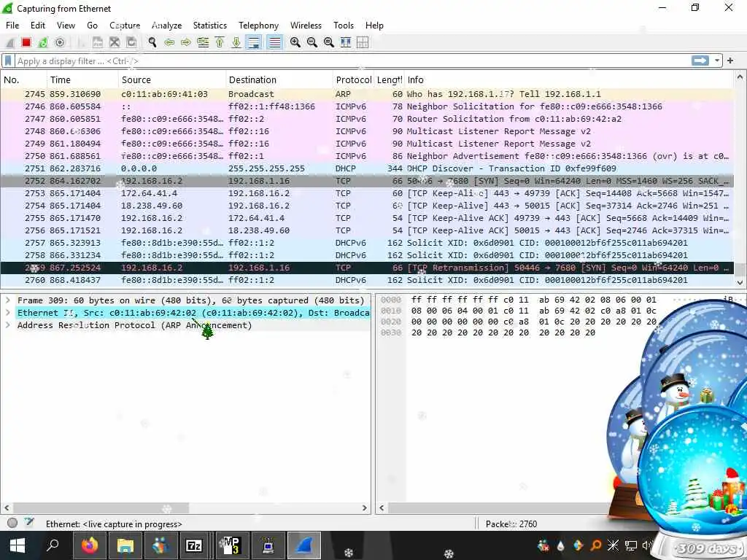Zoom in the packet text
This screenshot has height=560, width=747.
pos(295,42)
